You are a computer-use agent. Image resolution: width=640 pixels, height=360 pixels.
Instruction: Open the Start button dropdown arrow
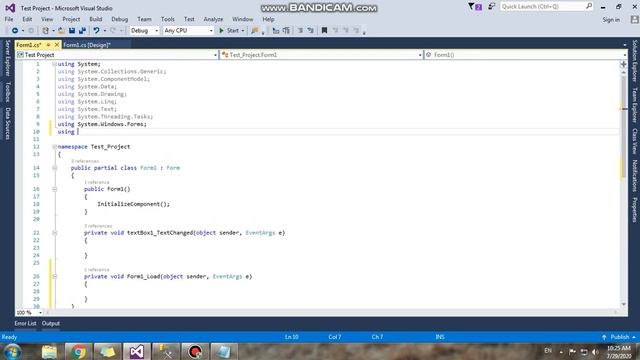click(242, 31)
